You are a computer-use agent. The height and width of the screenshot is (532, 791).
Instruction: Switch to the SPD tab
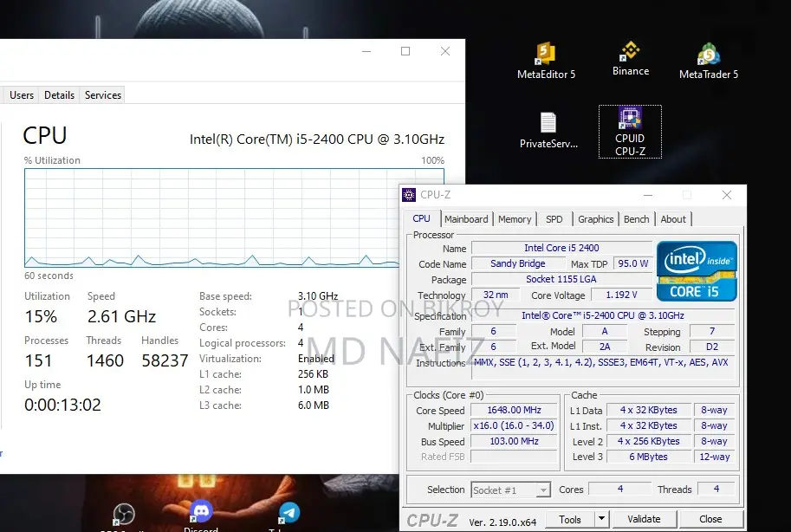(554, 219)
